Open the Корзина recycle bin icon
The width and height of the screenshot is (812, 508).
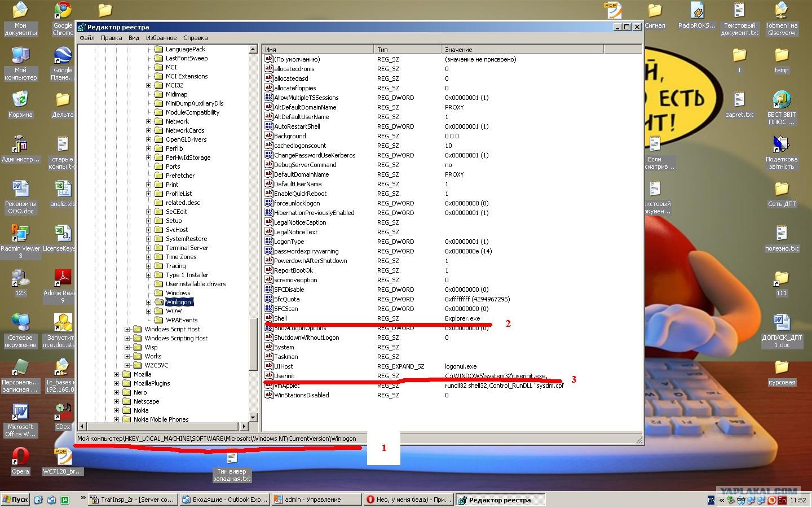coord(20,103)
